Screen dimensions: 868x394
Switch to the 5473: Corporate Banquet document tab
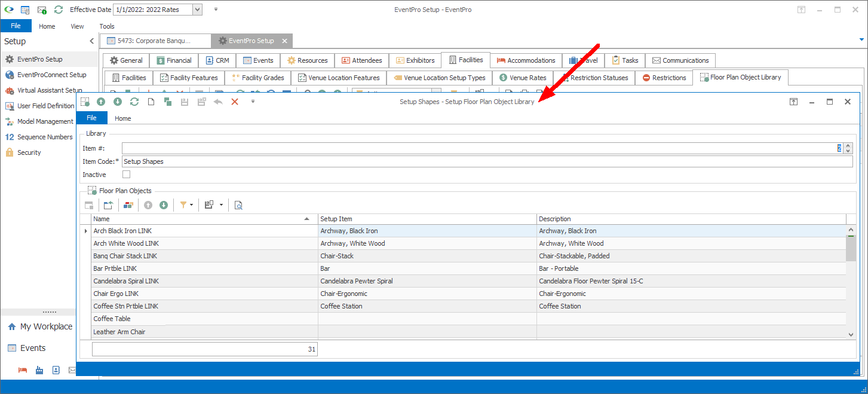click(156, 41)
